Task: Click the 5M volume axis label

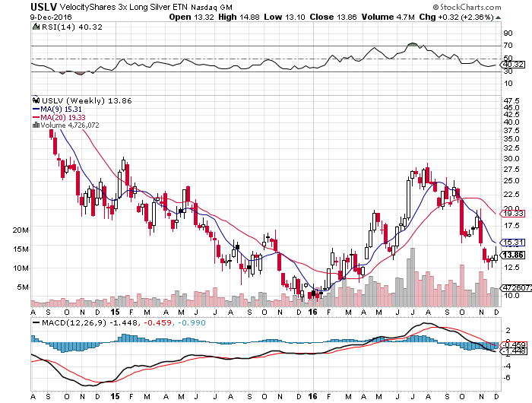Action: pyautogui.click(x=23, y=287)
